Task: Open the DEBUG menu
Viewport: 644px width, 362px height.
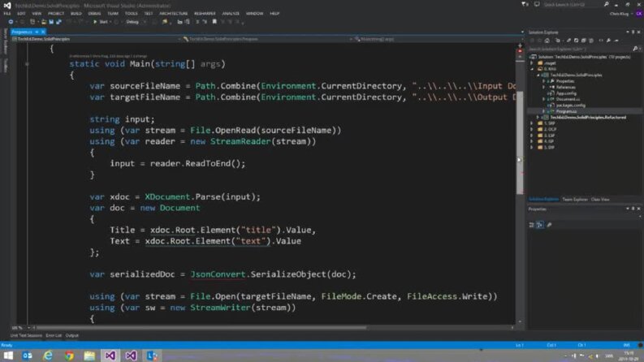Action: 94,14
